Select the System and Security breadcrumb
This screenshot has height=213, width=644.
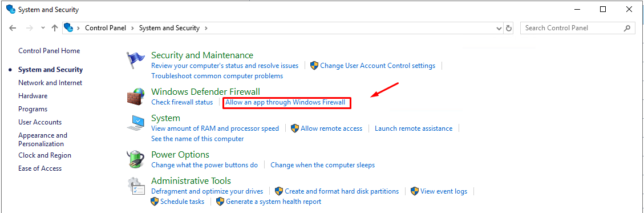tap(169, 28)
